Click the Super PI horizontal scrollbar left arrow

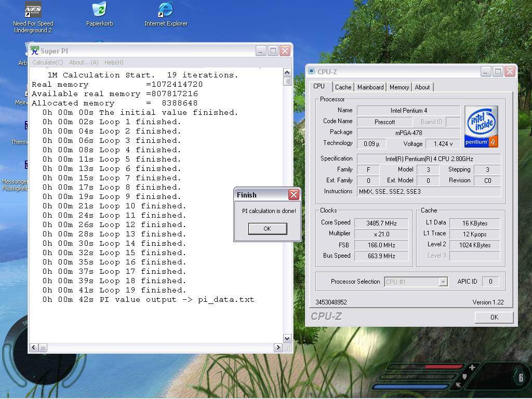click(x=34, y=348)
